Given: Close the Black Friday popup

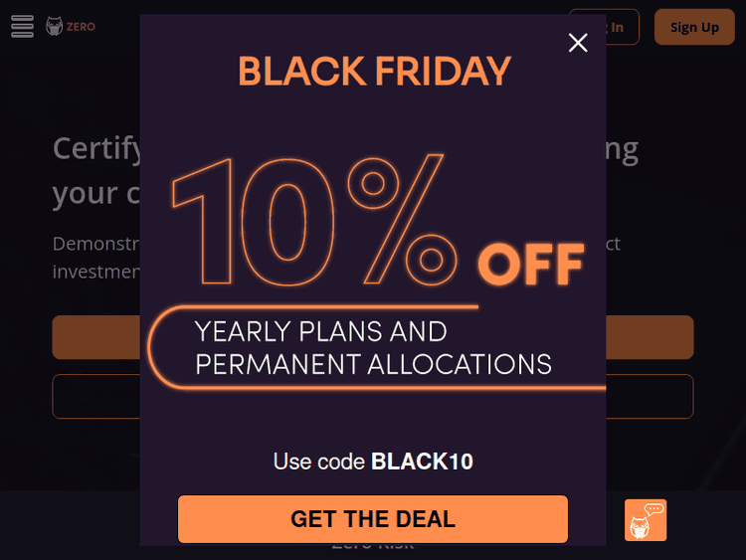Looking at the screenshot, I should [578, 42].
